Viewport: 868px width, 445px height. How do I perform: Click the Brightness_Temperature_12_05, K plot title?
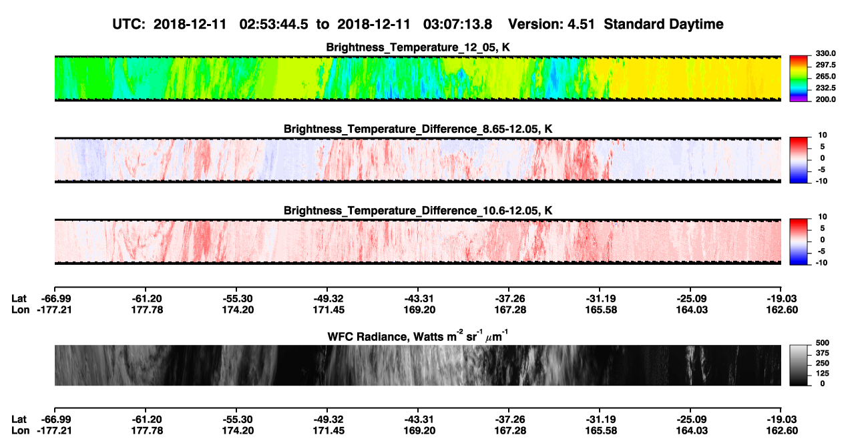coord(418,47)
